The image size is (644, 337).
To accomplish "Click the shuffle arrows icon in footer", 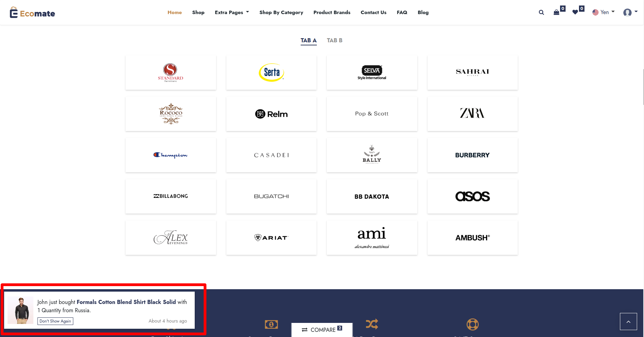I will click(x=372, y=324).
